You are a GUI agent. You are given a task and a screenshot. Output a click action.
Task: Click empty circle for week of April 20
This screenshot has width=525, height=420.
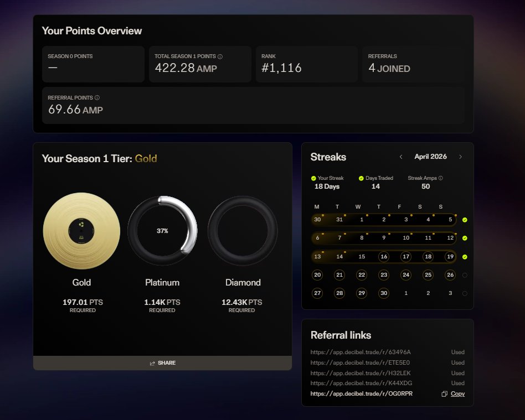click(465, 275)
